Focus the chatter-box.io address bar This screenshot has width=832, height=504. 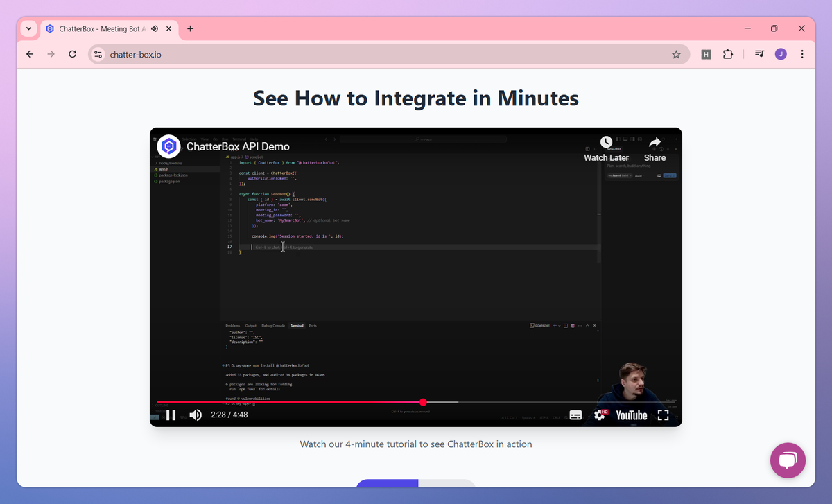(388, 54)
